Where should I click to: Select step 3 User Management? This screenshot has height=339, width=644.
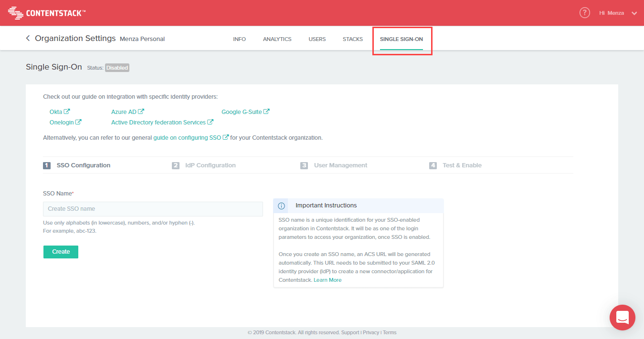point(334,165)
